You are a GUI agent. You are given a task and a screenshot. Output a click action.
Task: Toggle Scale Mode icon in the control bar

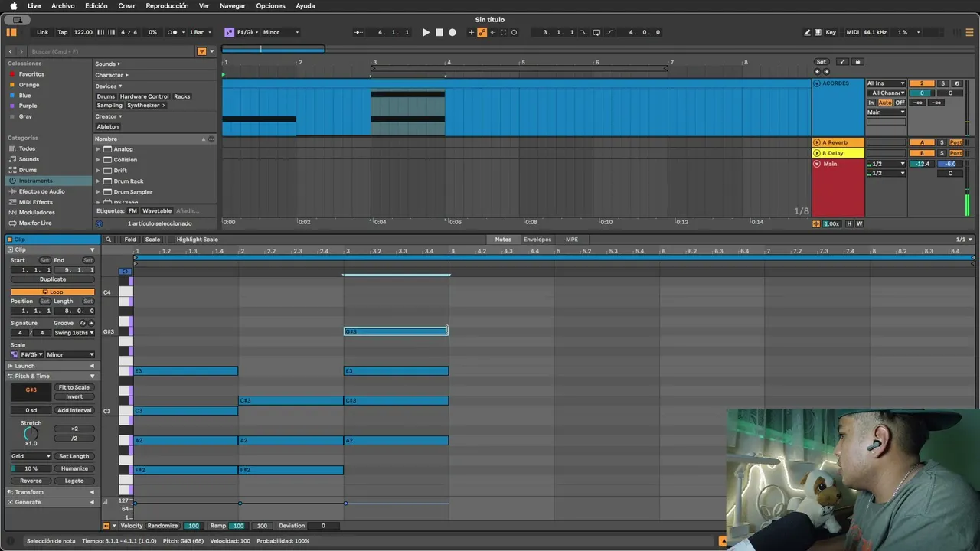coord(229,32)
